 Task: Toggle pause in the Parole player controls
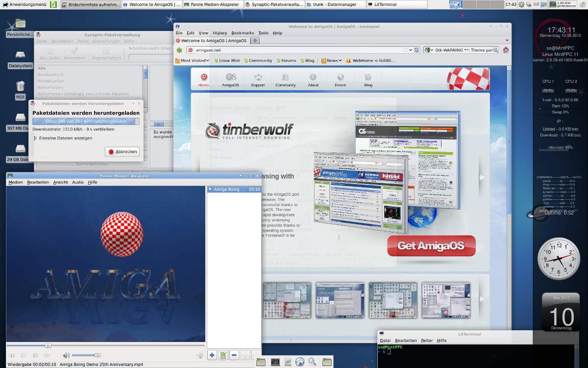pos(35,355)
